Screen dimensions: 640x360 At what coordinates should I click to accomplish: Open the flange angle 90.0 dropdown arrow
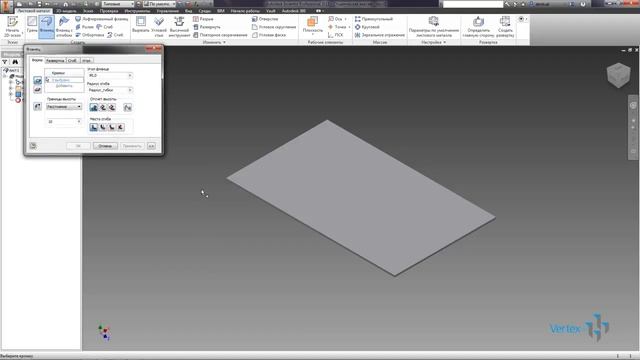click(x=130, y=76)
